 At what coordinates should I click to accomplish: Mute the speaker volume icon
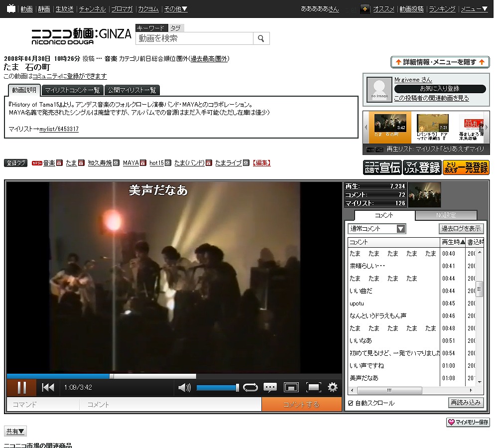coord(184,387)
